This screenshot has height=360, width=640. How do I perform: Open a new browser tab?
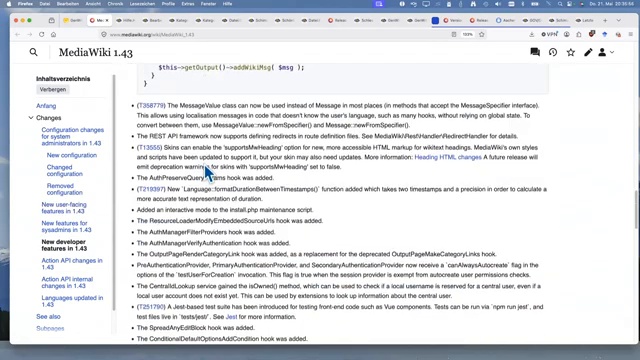pos(605,20)
